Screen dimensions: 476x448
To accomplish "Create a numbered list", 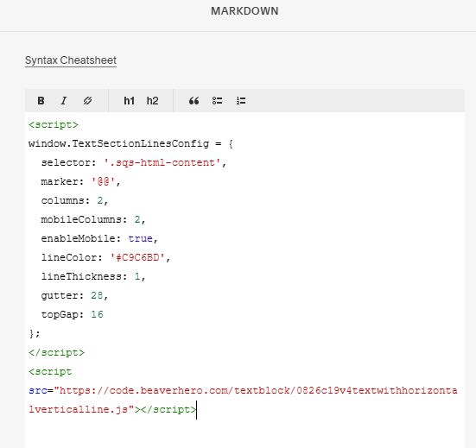I will pos(241,101).
